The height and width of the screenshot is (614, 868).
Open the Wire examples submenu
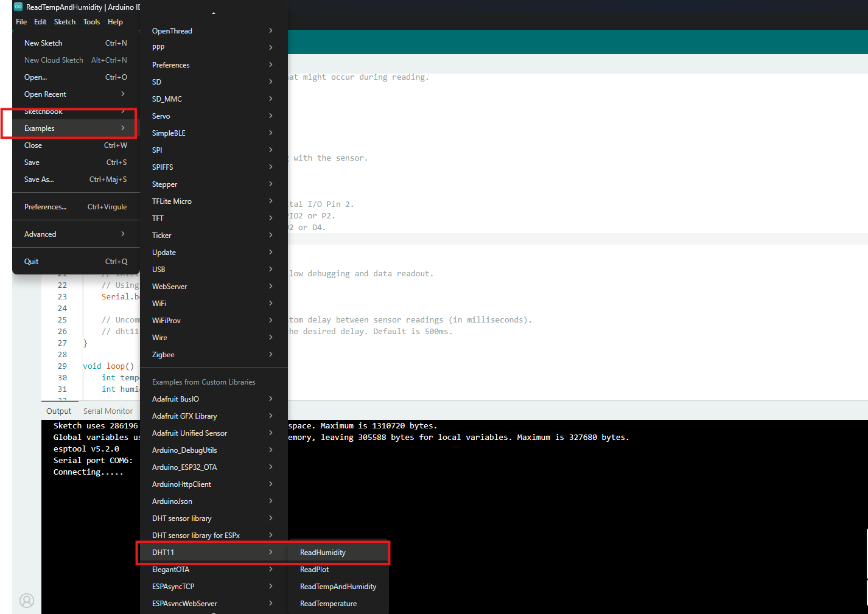214,338
